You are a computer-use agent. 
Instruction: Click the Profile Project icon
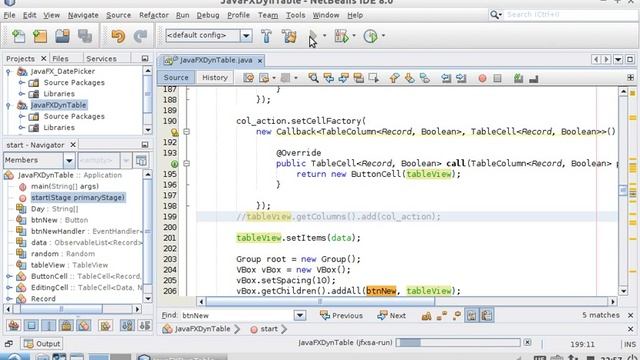click(x=370, y=36)
